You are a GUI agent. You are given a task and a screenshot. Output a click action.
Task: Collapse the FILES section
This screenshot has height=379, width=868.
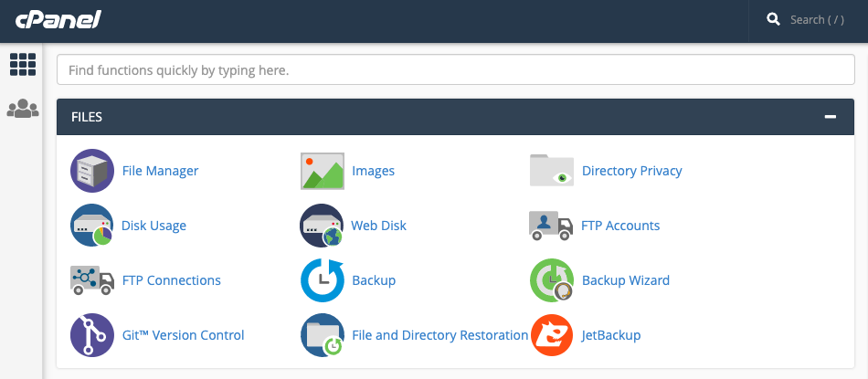[x=830, y=117]
